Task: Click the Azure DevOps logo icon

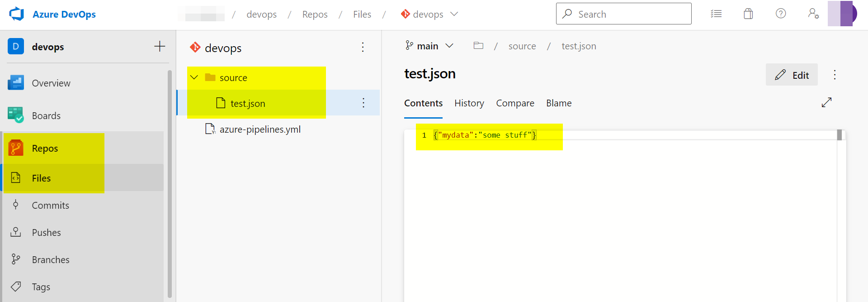Action: click(x=17, y=14)
